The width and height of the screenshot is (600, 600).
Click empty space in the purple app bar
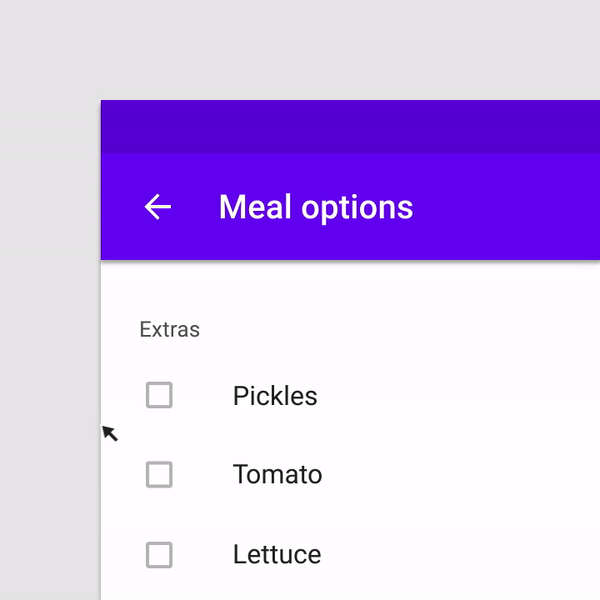pyautogui.click(x=510, y=207)
